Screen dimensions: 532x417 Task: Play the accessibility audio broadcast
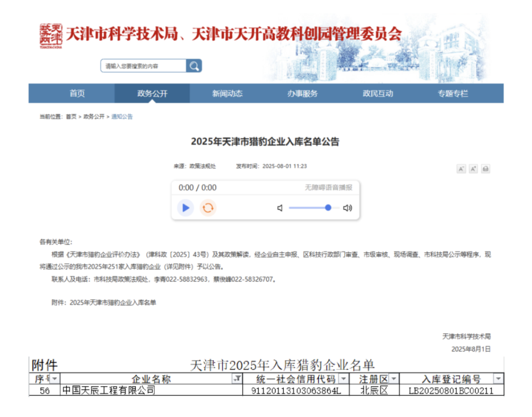click(x=185, y=208)
